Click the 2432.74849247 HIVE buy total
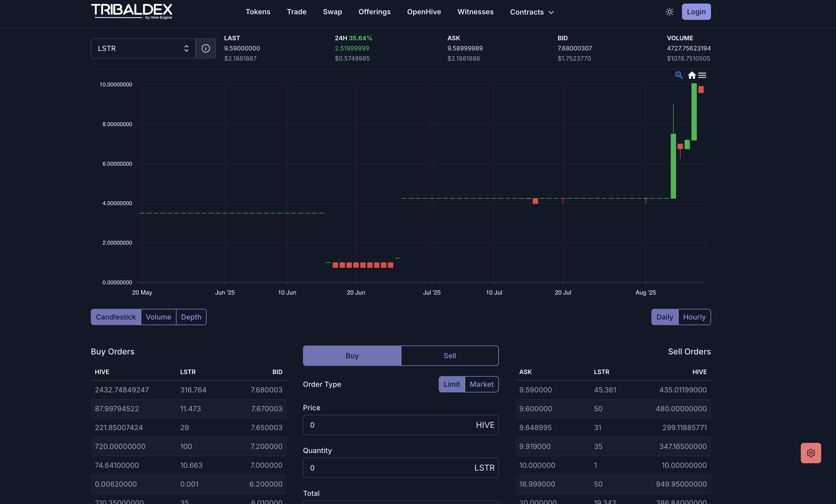Viewport: 836px width, 504px height. [122, 390]
